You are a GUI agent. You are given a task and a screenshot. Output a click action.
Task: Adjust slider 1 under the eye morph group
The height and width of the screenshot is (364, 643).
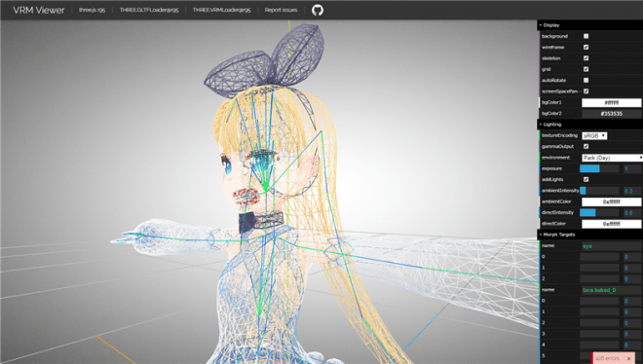pyautogui.click(x=599, y=268)
